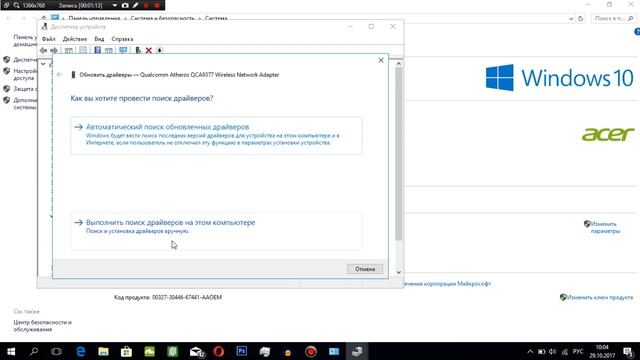Open Opera browser from taskbar
The image size is (640, 360).
tap(219, 351)
